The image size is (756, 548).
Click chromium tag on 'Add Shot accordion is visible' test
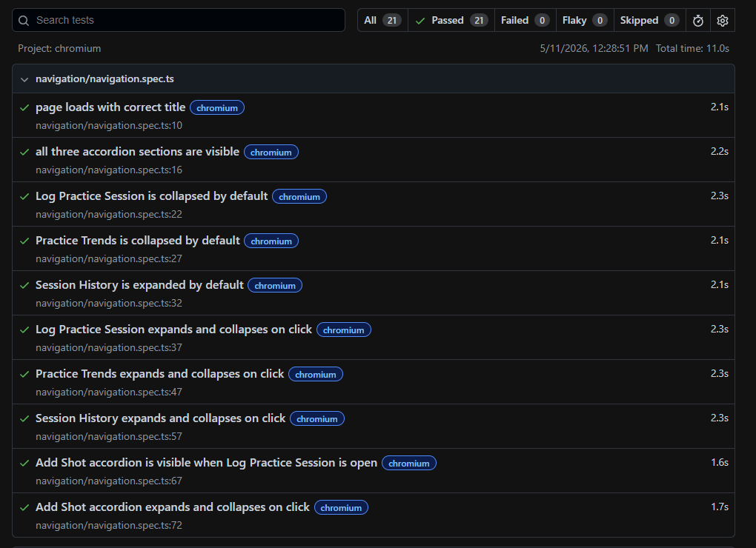point(409,464)
